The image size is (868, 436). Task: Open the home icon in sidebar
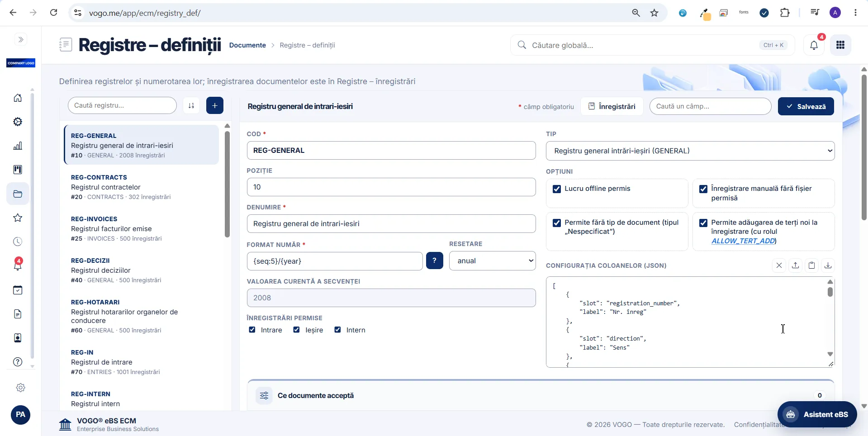tap(18, 98)
